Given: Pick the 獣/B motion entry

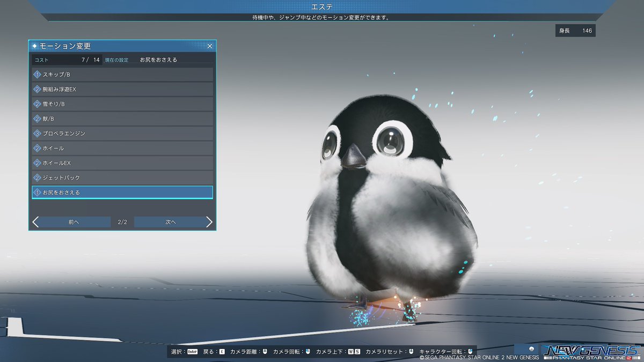Looking at the screenshot, I should 122,119.
